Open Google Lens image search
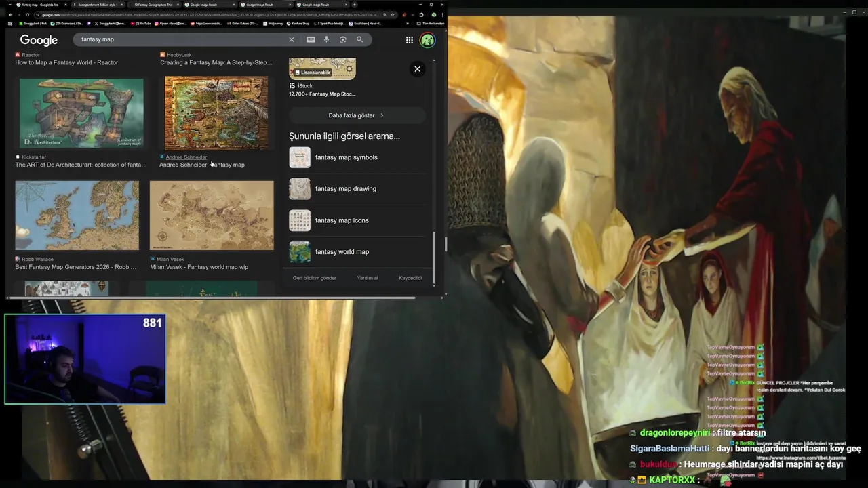Viewport: 868px width, 488px height. (x=343, y=39)
